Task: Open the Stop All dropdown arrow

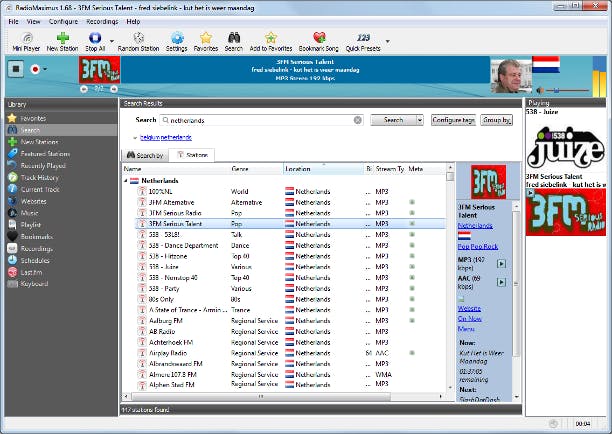Action: [x=112, y=41]
